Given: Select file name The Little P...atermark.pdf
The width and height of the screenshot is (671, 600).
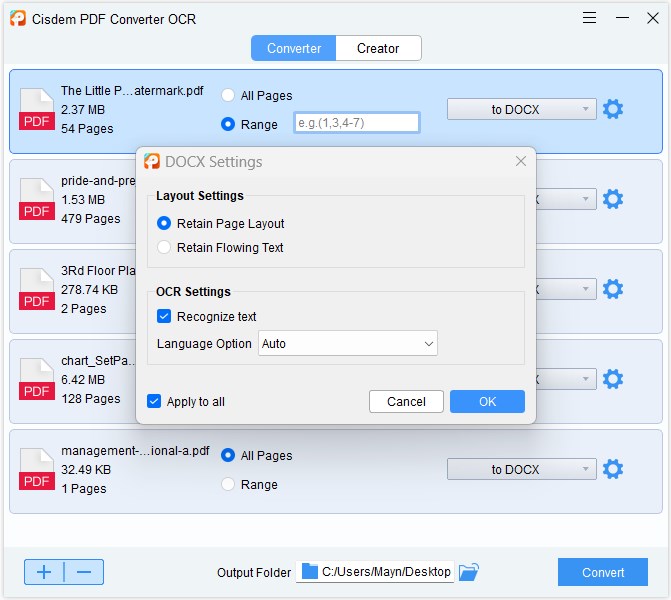Looking at the screenshot, I should coord(132,91).
